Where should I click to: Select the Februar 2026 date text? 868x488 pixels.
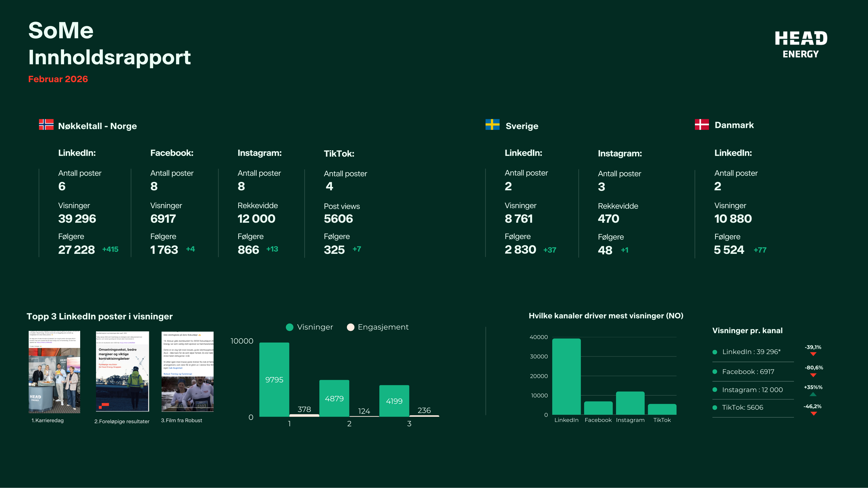pos(58,79)
